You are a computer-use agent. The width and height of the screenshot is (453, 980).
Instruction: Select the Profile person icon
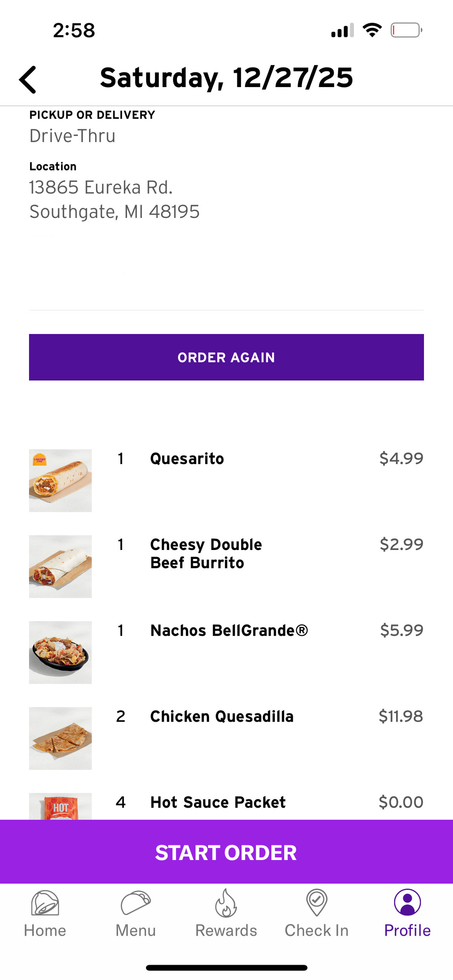click(x=408, y=902)
